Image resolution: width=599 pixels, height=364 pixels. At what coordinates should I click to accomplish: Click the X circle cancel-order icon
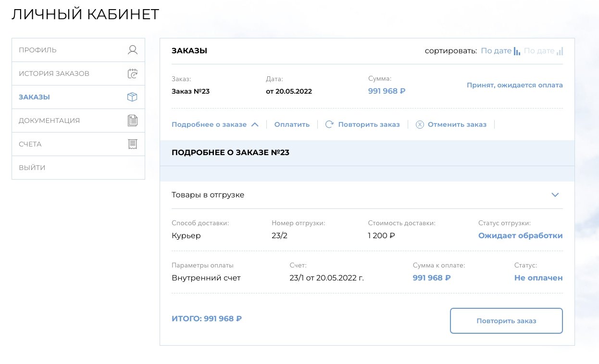420,124
